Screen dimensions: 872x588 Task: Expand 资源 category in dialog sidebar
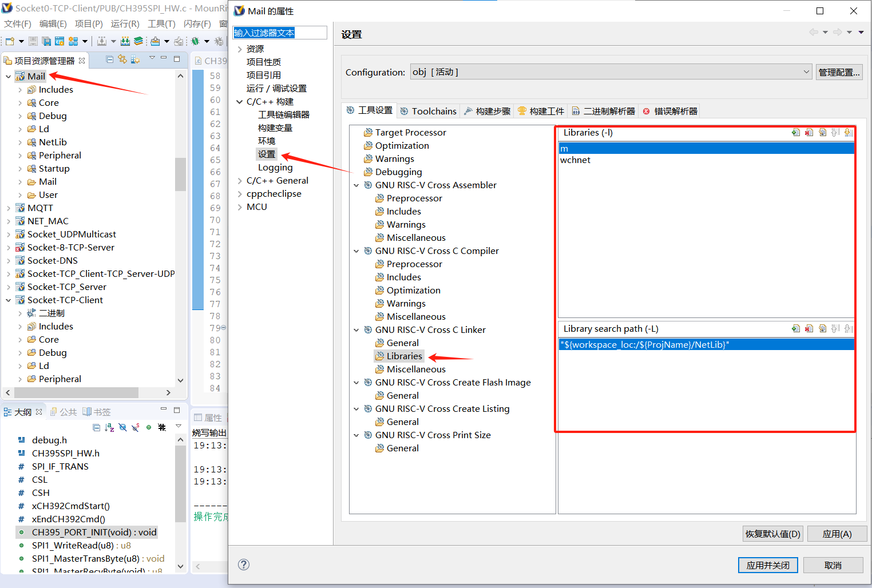pos(240,49)
